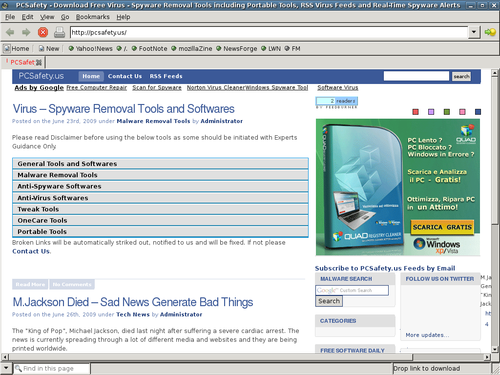Open the M.Jackson Died article title
This screenshot has width=500, height=375.
click(133, 302)
